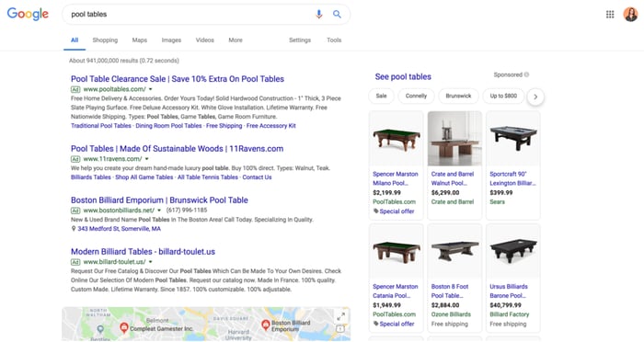The image size is (644, 342).
Task: Select the Up to $800 filter chip
Action: pyautogui.click(x=503, y=96)
